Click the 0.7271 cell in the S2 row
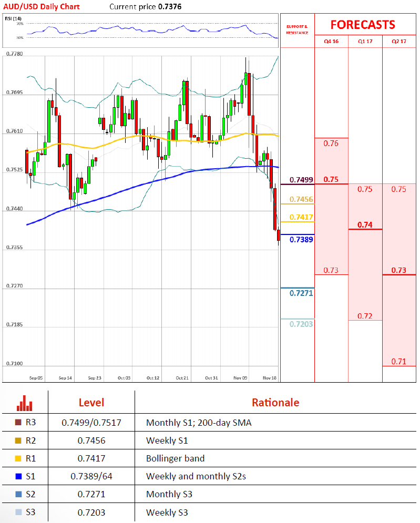This screenshot has height=523, width=420. point(91,494)
